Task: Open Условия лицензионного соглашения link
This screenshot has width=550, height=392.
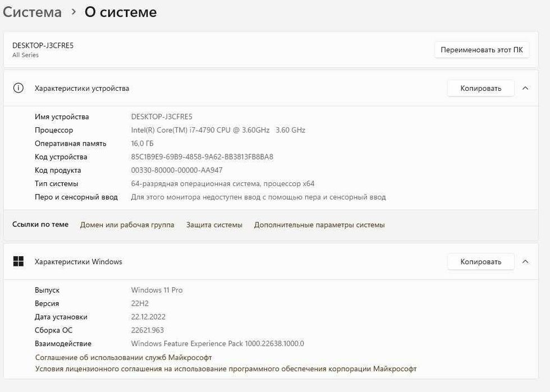Action: [x=226, y=369]
